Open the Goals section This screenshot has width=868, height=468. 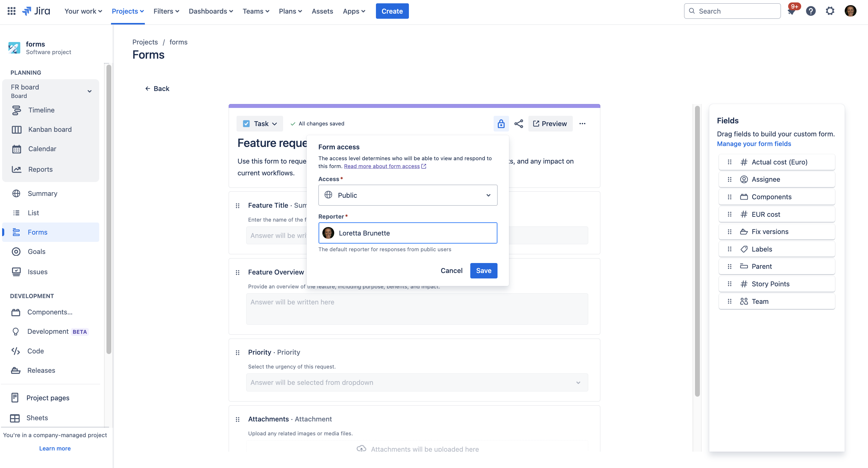[36, 251]
